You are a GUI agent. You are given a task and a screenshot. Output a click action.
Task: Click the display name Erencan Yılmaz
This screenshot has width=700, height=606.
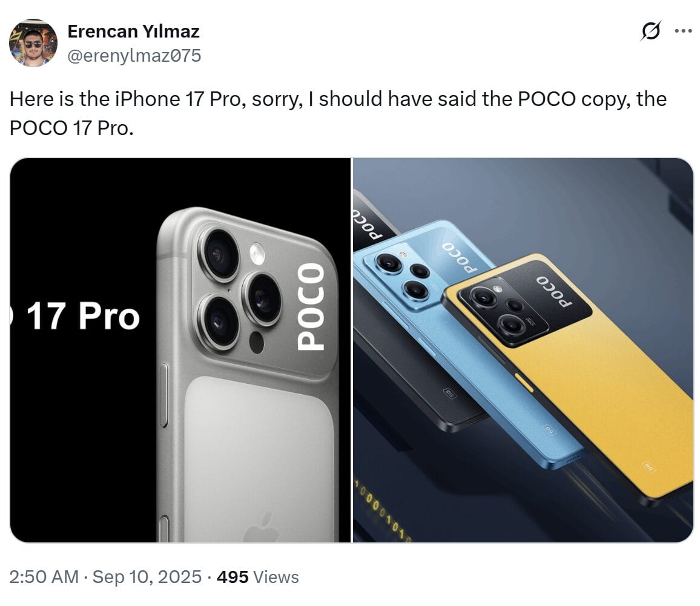pyautogui.click(x=133, y=31)
